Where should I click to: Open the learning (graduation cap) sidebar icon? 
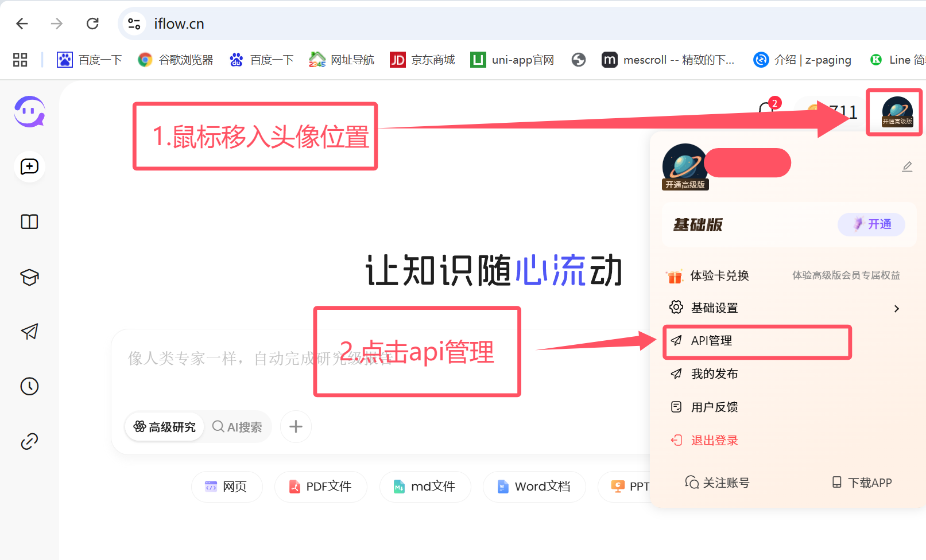pos(29,277)
